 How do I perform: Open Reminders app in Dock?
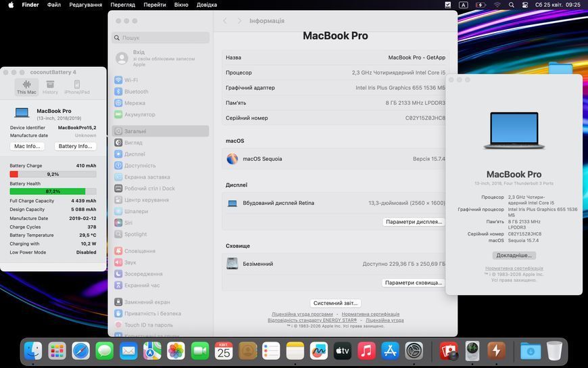coord(271,350)
